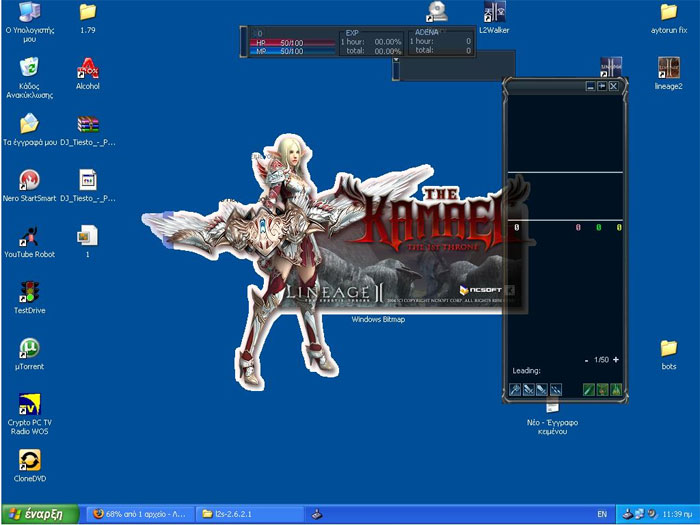
Task: Launch YouTube Robot shortcut
Action: [x=29, y=242]
